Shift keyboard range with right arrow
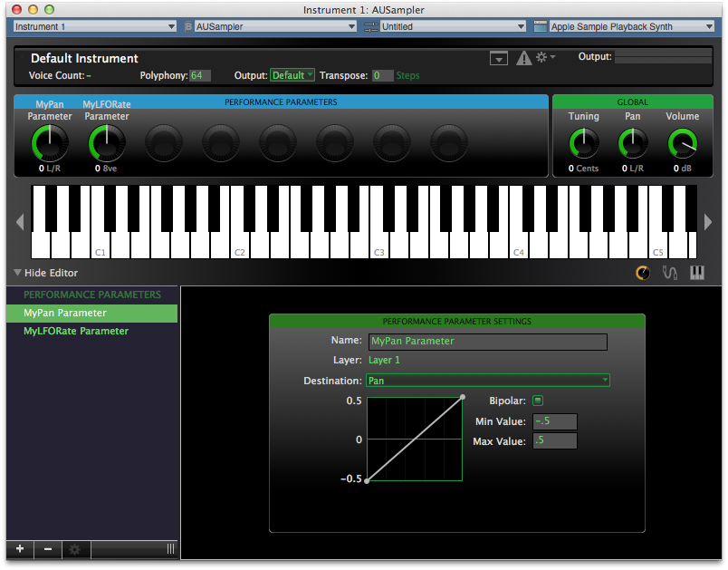The image size is (728, 570). 707,222
